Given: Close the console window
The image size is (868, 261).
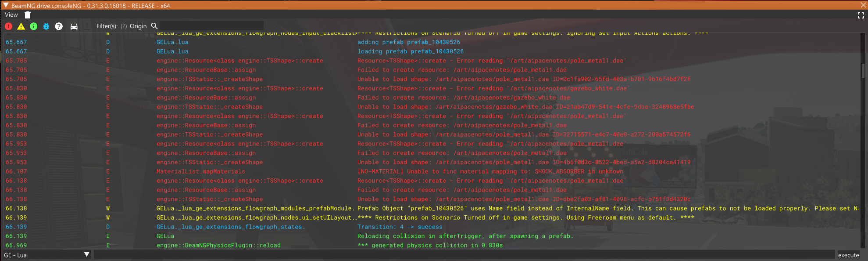Looking at the screenshot, I should tap(863, 5).
